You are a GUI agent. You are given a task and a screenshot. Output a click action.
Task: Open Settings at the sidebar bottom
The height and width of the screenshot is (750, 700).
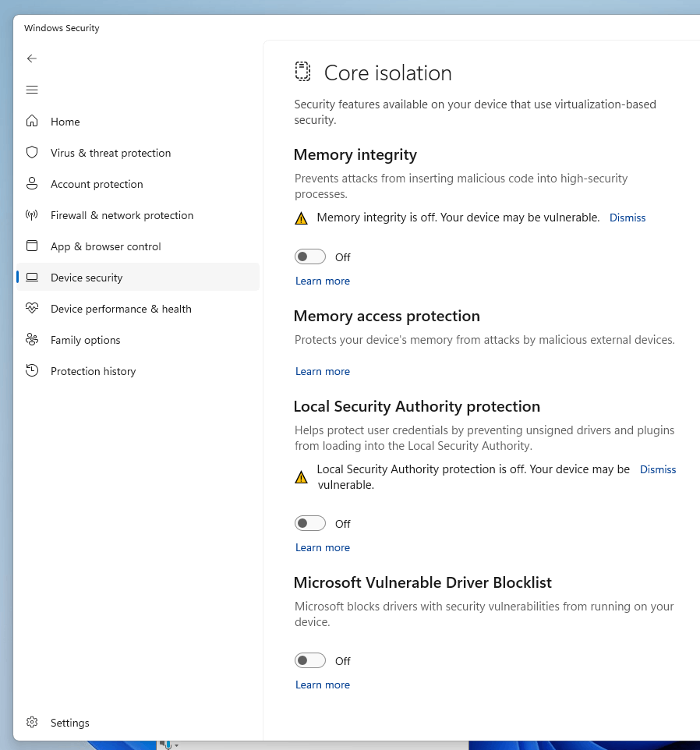pos(138,722)
